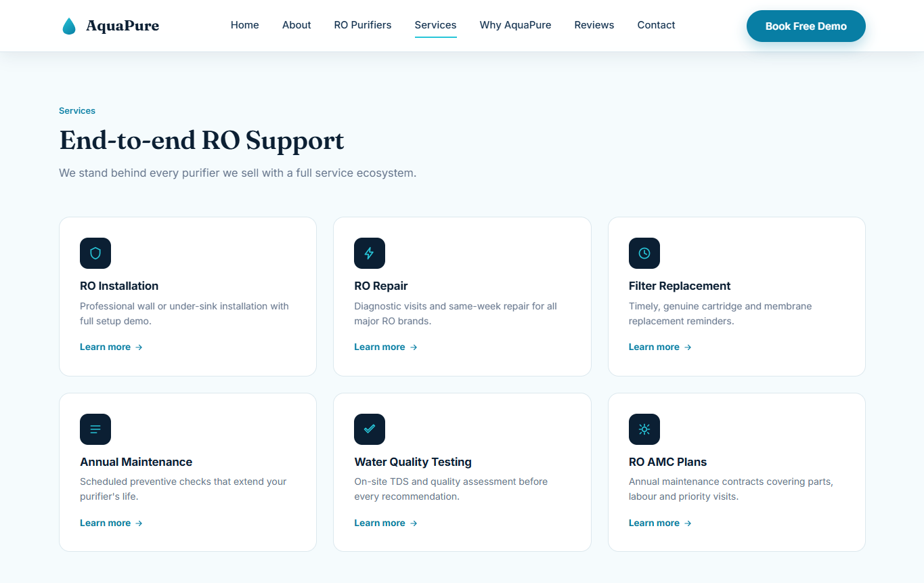Screen dimensions: 924x583
Task: Click the RO Installation card title
Action: [x=119, y=286]
